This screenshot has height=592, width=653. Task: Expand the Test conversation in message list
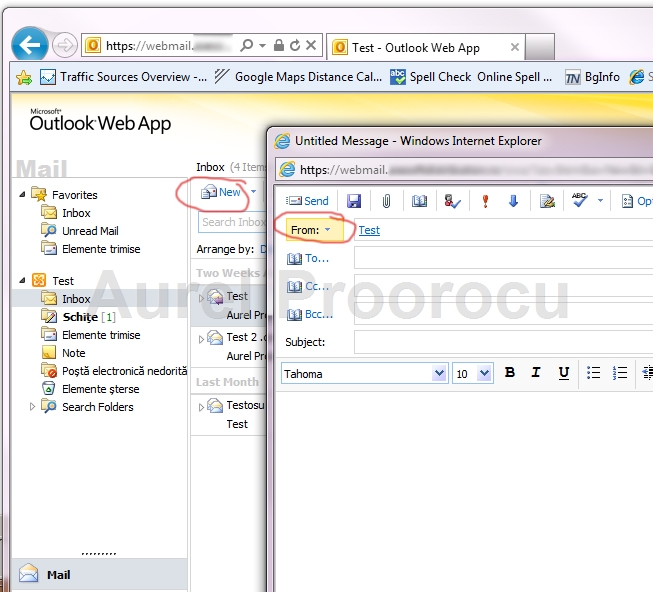point(201,298)
